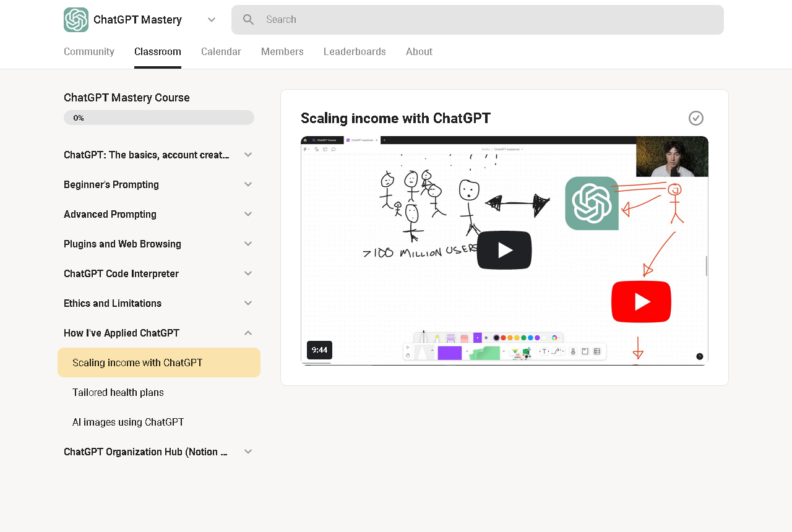The height and width of the screenshot is (532, 792).
Task: Collapse How I've Applied ChatGPT section
Action: (x=248, y=333)
